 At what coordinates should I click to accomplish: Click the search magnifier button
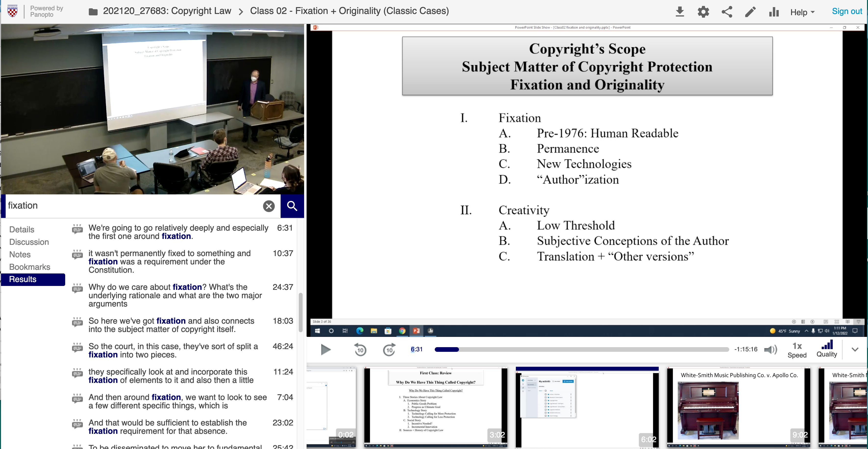click(x=292, y=206)
